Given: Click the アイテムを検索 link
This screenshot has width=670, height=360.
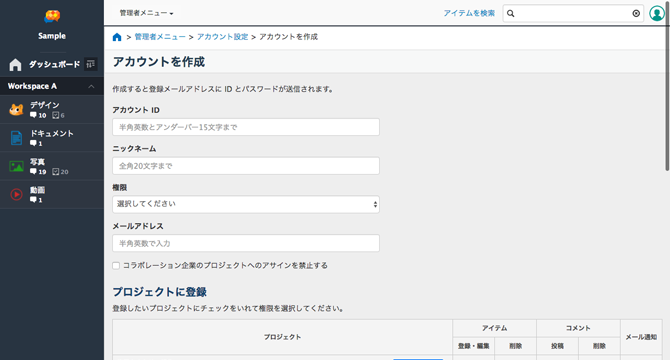Looking at the screenshot, I should click(x=469, y=13).
